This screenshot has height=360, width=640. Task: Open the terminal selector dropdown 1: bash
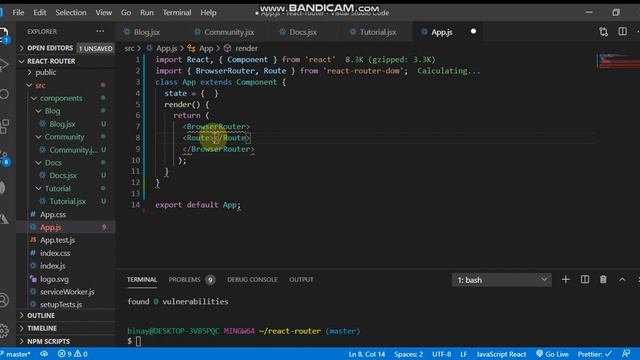click(x=502, y=280)
